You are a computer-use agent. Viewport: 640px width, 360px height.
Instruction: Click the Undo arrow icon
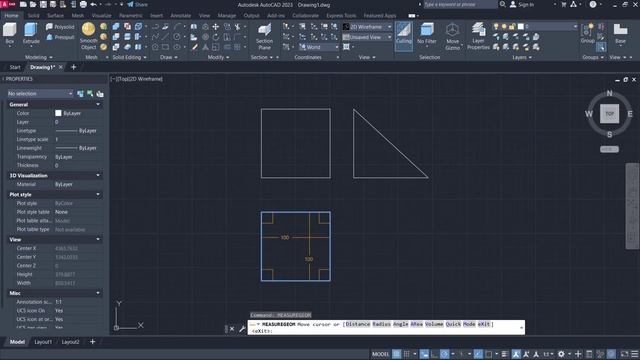93,4
